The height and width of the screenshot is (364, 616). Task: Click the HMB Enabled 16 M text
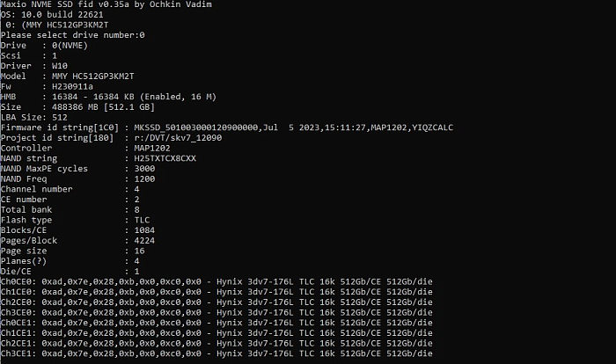[178, 97]
